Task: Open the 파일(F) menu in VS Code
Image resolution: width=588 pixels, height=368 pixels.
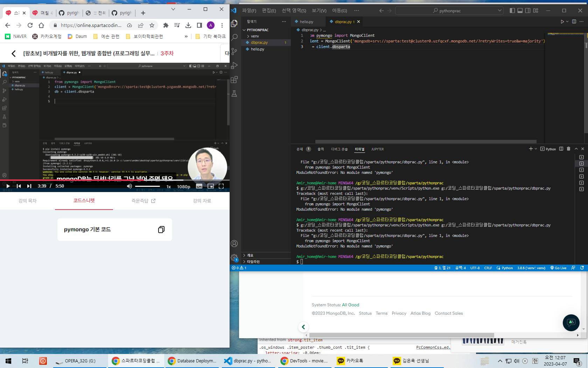Action: (249, 11)
